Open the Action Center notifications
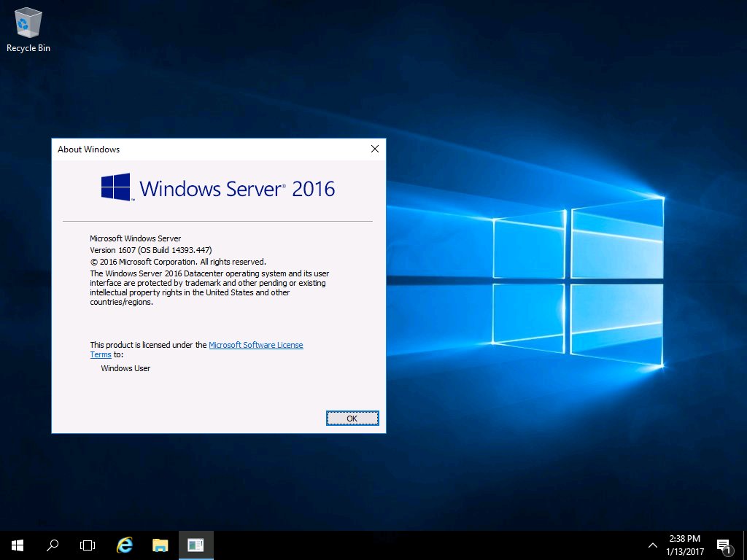This screenshot has height=560, width=747. [x=725, y=545]
